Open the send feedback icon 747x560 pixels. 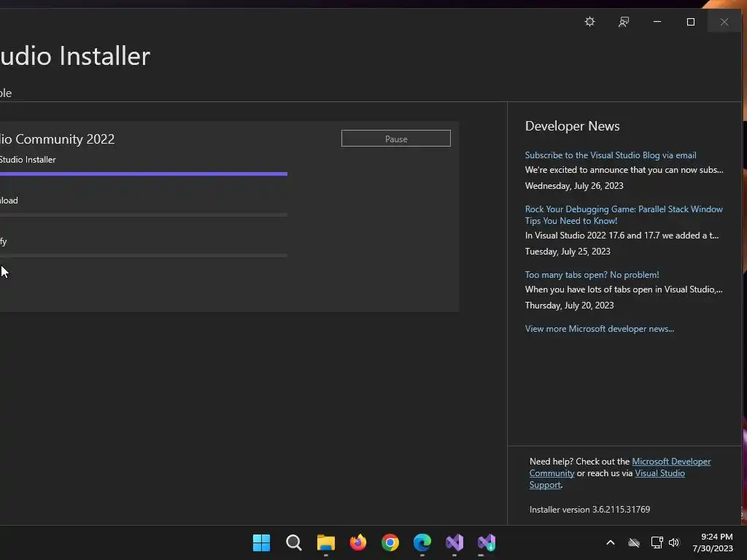point(624,22)
